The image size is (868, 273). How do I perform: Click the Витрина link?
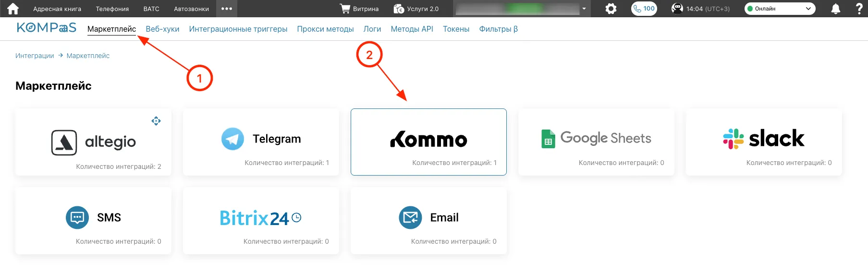pyautogui.click(x=366, y=9)
